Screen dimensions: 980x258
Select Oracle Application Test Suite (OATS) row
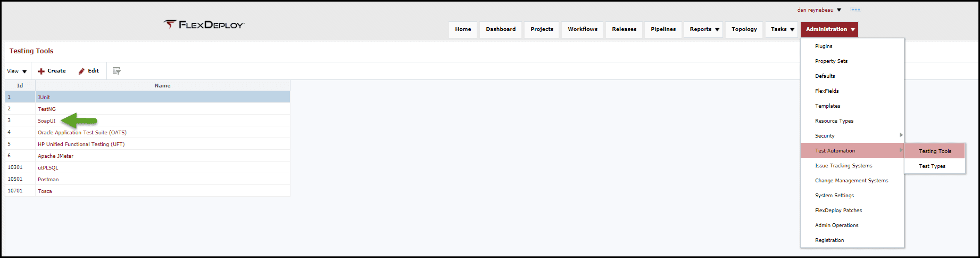point(148,132)
